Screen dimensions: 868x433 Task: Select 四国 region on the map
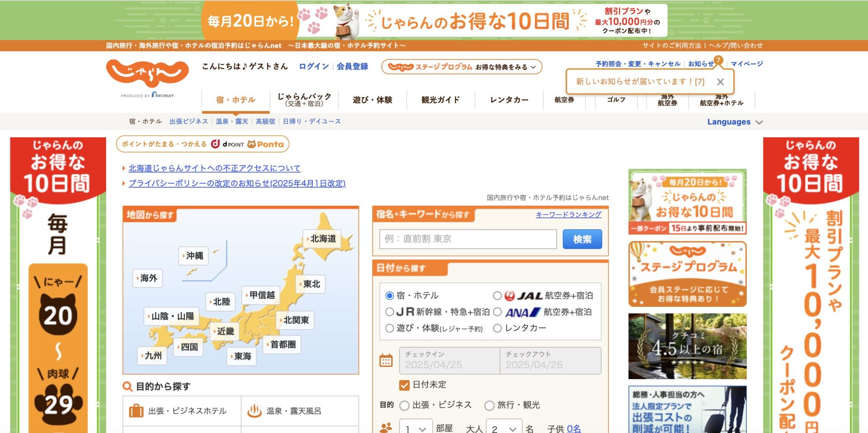click(189, 347)
